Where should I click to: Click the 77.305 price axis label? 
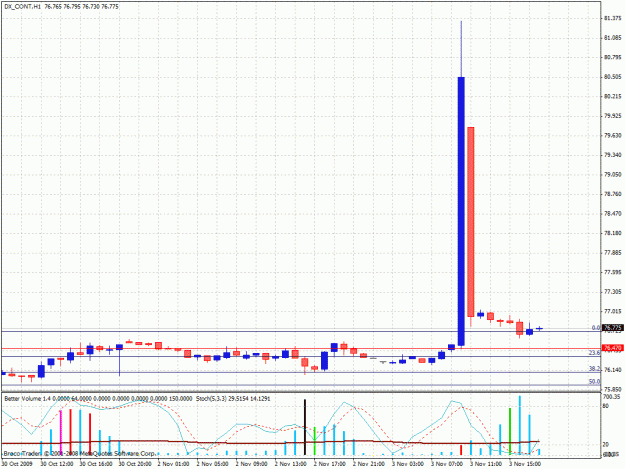pos(613,292)
